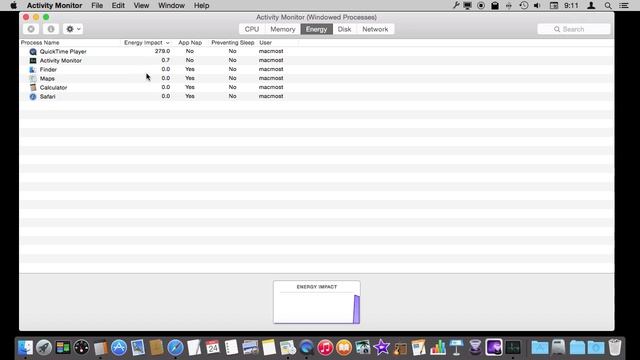Open the gear action dropdown menu

[x=73, y=29]
